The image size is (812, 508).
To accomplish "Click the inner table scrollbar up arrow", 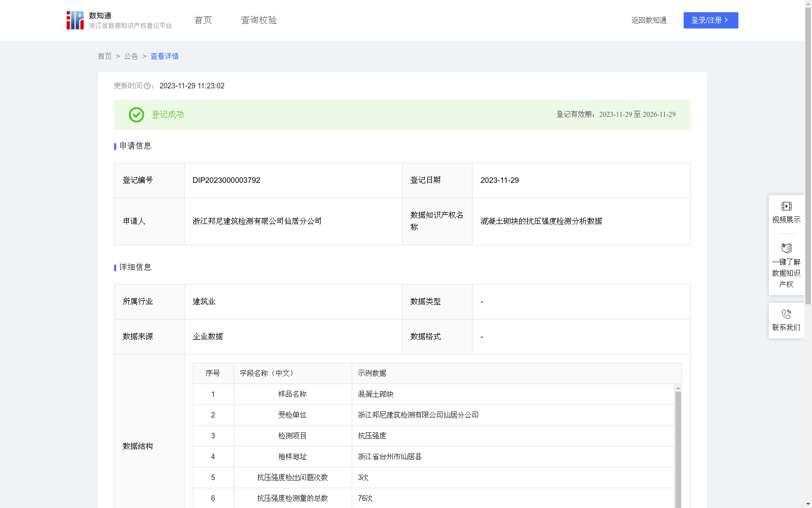I will [678, 388].
